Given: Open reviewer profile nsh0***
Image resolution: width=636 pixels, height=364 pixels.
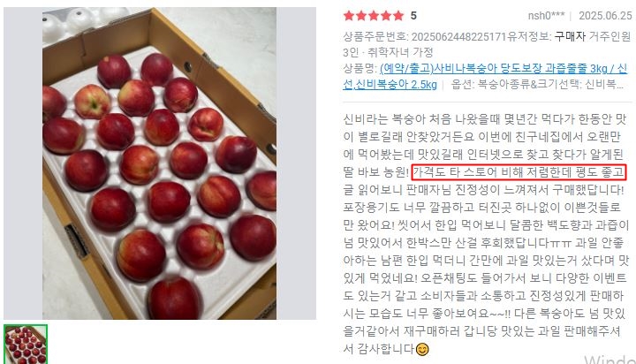Looking at the screenshot, I should [546, 16].
